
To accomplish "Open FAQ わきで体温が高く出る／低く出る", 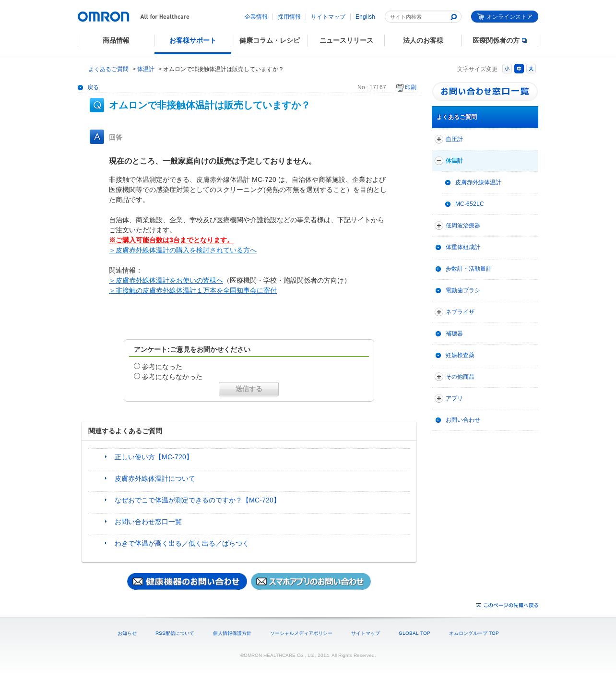I will [x=181, y=543].
